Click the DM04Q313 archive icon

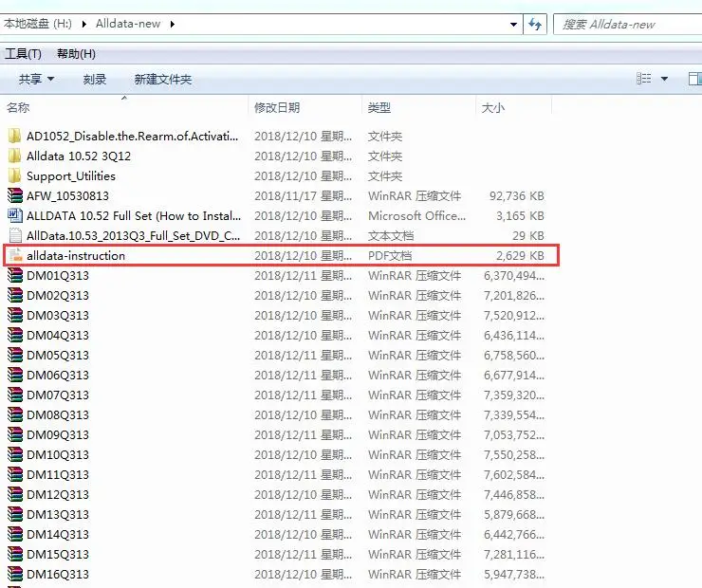[x=15, y=335]
